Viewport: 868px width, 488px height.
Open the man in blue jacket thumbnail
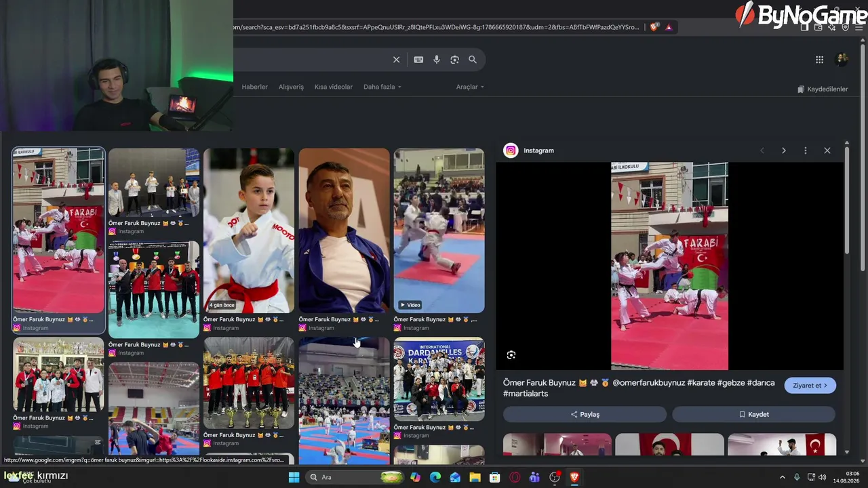point(344,230)
